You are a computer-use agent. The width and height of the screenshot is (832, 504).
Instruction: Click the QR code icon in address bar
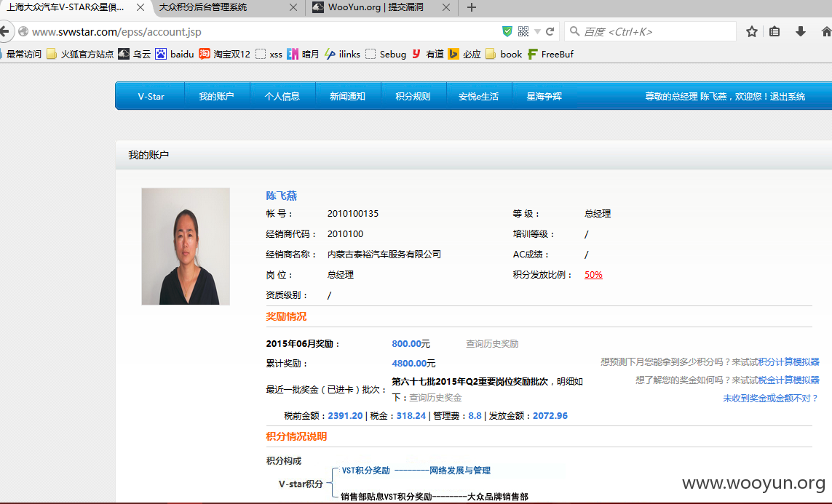pos(523,32)
